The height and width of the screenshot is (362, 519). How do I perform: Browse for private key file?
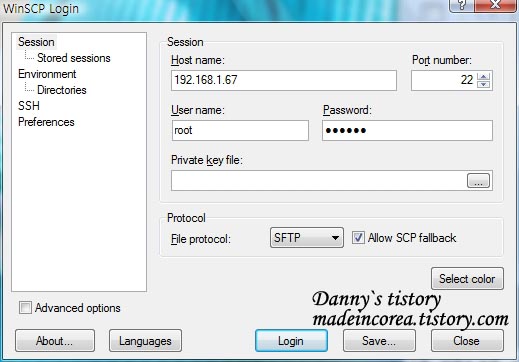pyautogui.click(x=478, y=181)
